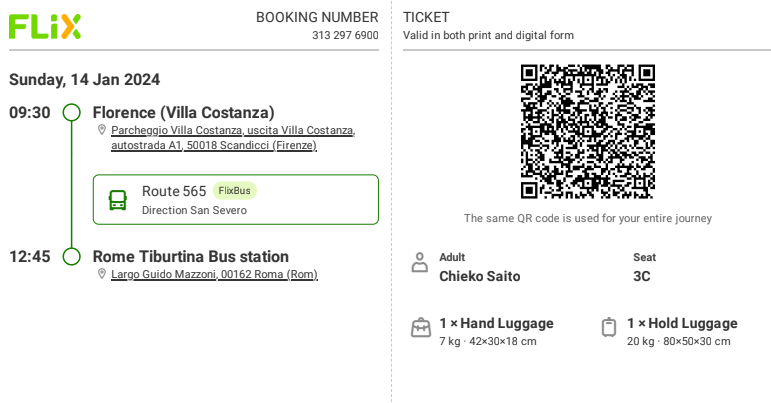Select the booking number 313 297 6900
Screen dimensions: 771x403
(345, 35)
